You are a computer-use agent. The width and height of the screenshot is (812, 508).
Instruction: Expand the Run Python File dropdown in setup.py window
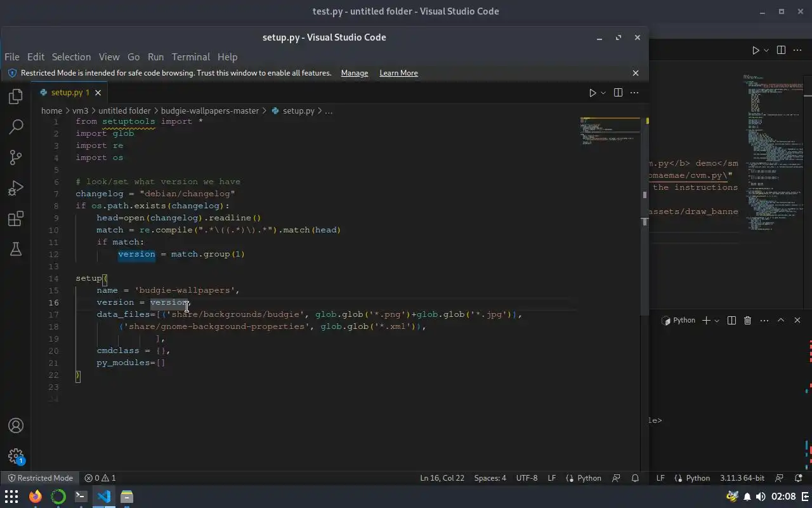(x=603, y=93)
